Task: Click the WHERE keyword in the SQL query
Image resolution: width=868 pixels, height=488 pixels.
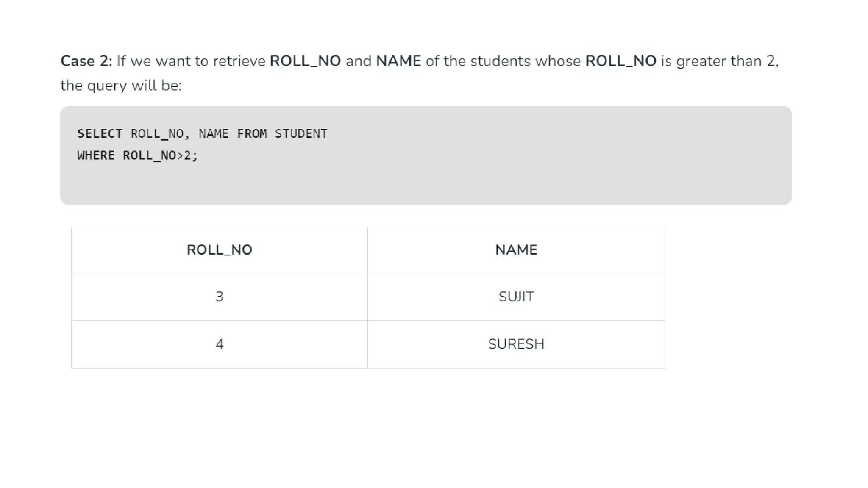Action: (x=96, y=155)
